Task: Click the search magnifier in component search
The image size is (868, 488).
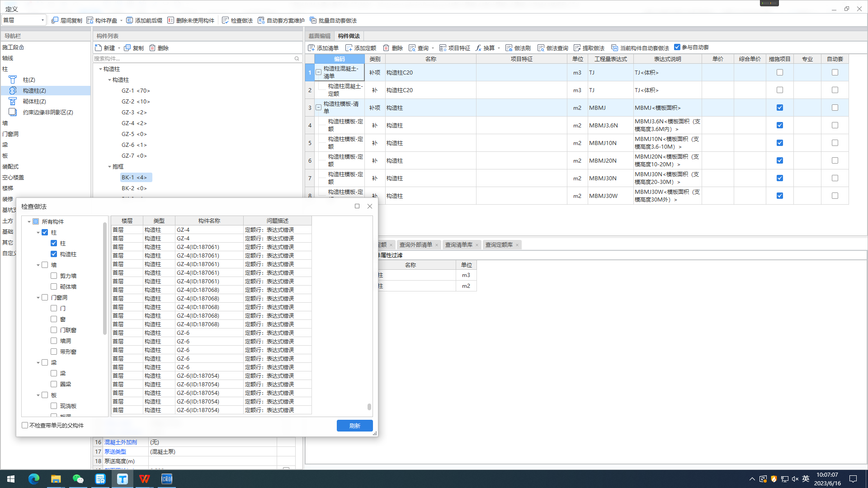Action: (297, 58)
